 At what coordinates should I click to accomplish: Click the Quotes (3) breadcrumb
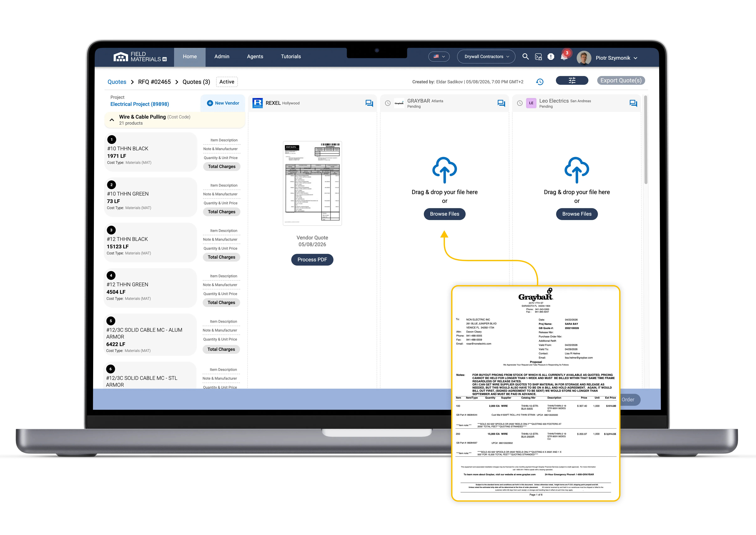196,82
